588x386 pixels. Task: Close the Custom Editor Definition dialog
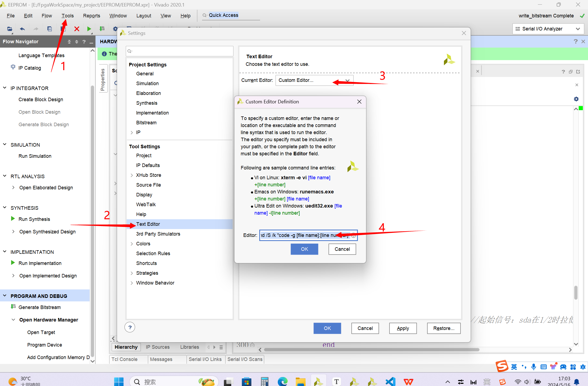(x=359, y=101)
